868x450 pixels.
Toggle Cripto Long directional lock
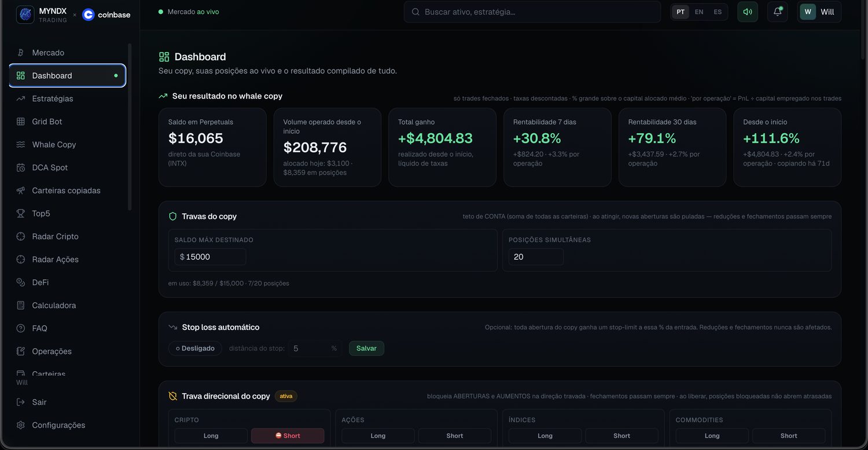(x=211, y=436)
